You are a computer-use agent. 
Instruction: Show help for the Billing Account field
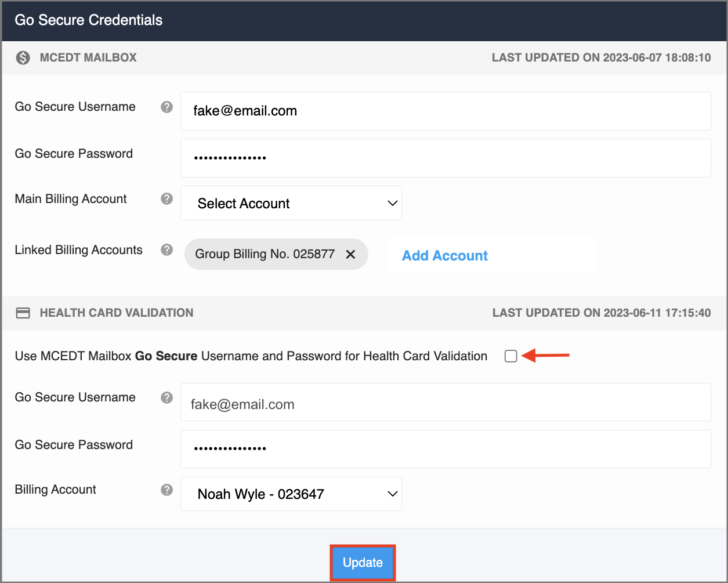click(x=166, y=490)
